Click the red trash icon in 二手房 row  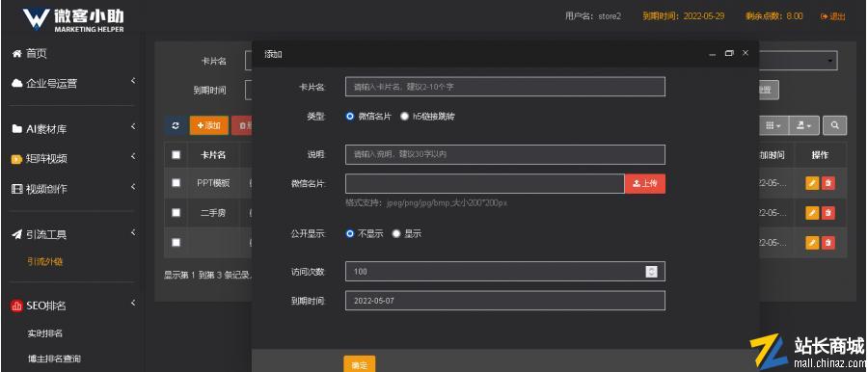click(x=828, y=213)
